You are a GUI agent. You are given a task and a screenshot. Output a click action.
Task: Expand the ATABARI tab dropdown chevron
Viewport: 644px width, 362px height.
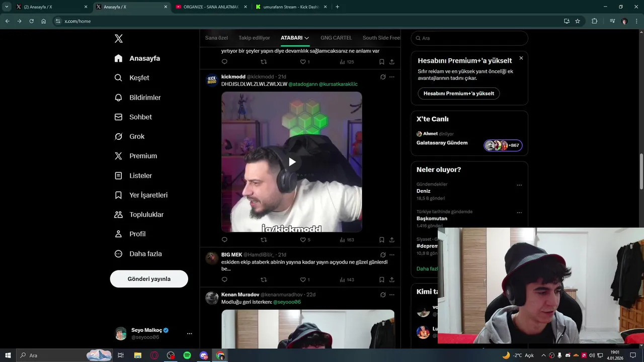tap(307, 38)
